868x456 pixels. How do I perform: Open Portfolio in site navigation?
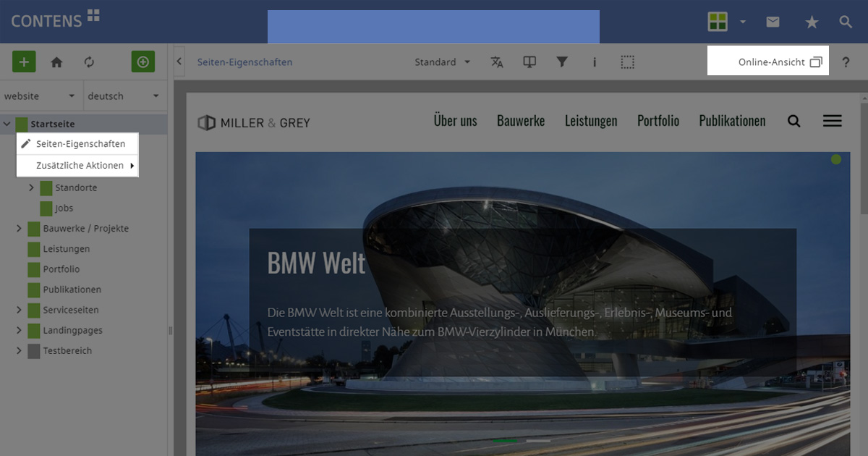658,121
